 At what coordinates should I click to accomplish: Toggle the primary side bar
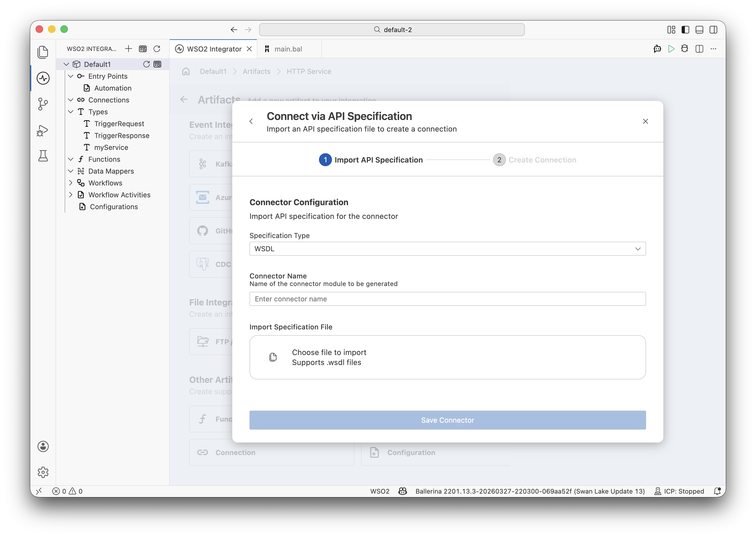(685, 30)
